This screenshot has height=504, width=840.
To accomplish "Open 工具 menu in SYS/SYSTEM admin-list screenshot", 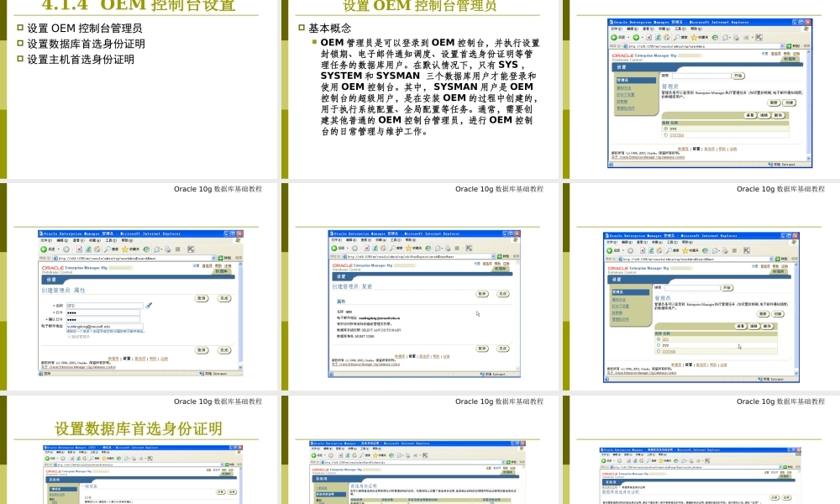I will coord(680,29).
